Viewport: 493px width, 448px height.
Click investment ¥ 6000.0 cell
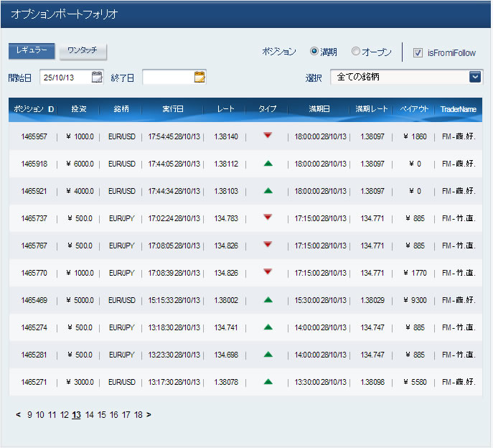tap(80, 164)
